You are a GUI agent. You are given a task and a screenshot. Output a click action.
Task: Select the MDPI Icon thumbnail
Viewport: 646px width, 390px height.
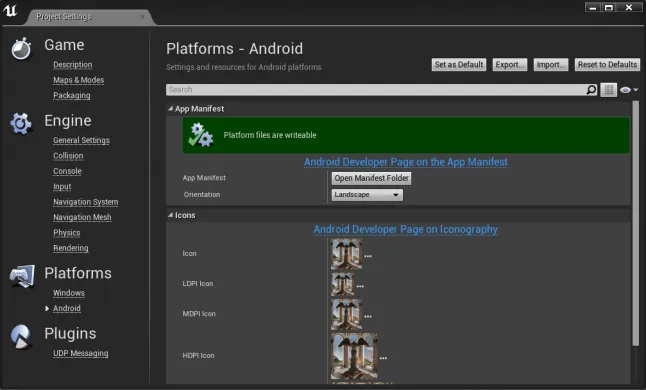[x=346, y=314]
